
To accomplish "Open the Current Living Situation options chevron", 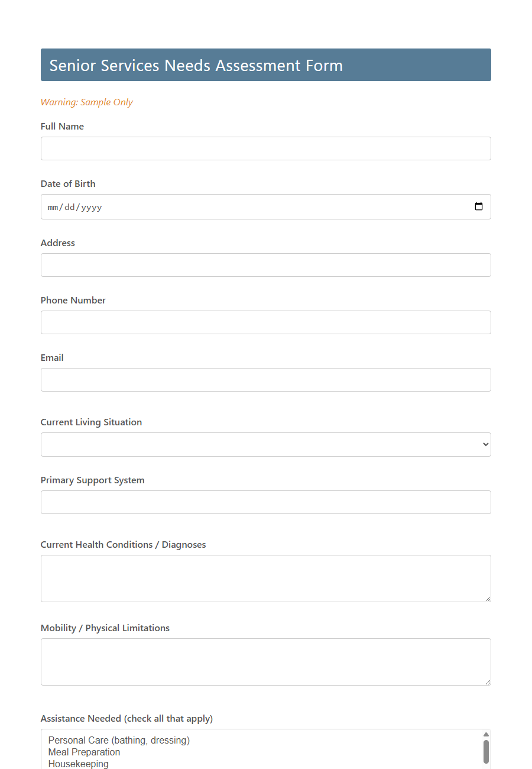I will [485, 444].
